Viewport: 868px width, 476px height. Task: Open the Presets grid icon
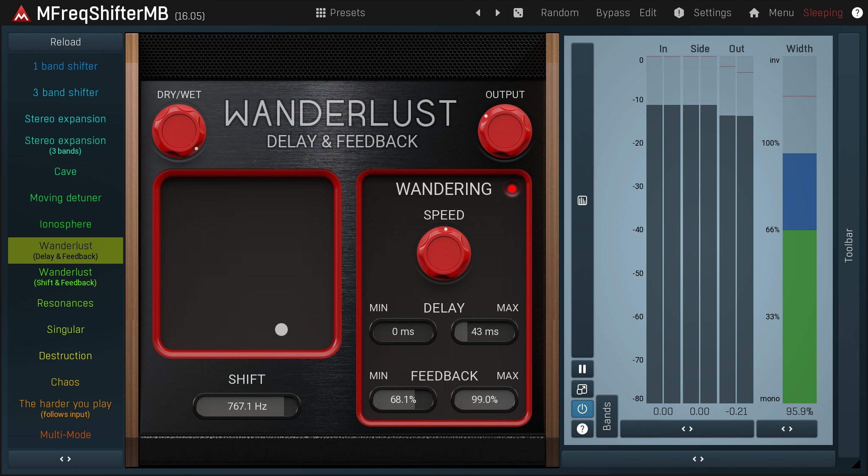(x=320, y=13)
